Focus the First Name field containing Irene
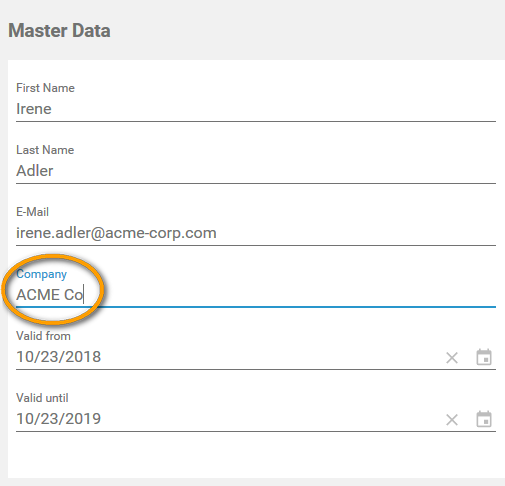Viewport: 505px width, 486px height. click(256, 109)
